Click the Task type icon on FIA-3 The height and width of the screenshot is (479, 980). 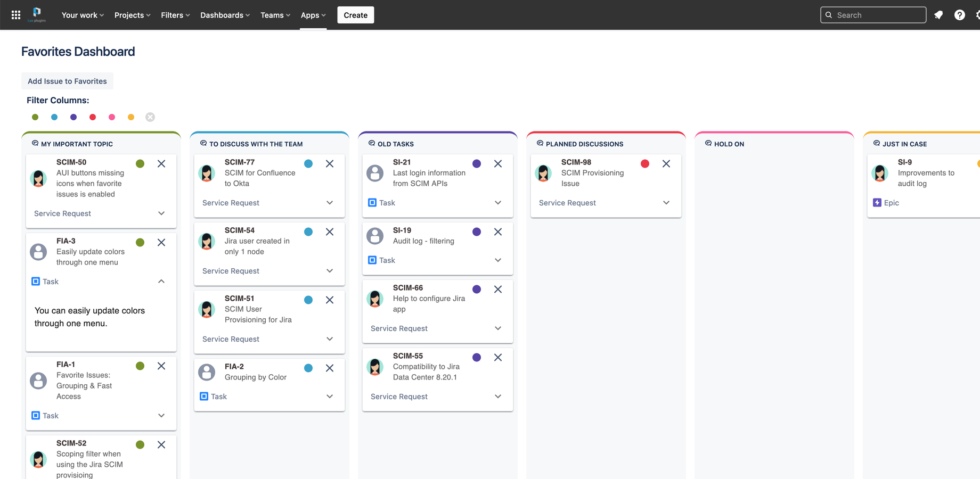click(36, 282)
